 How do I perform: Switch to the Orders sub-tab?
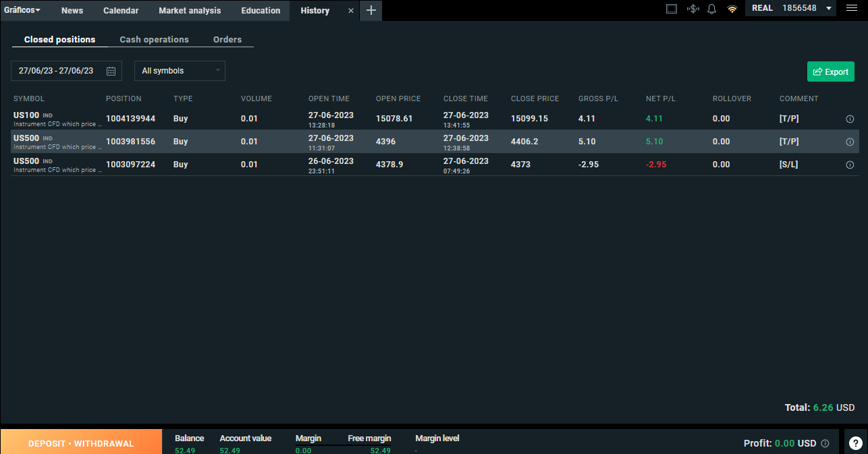227,40
